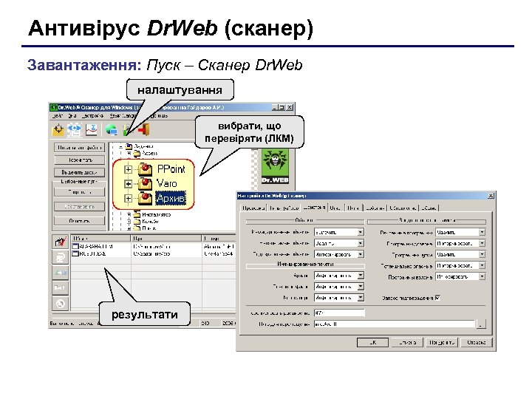This screenshot has width=532, height=399.
Task: Click the scan target folder toolbar icon
Action: pyautogui.click(x=58, y=129)
